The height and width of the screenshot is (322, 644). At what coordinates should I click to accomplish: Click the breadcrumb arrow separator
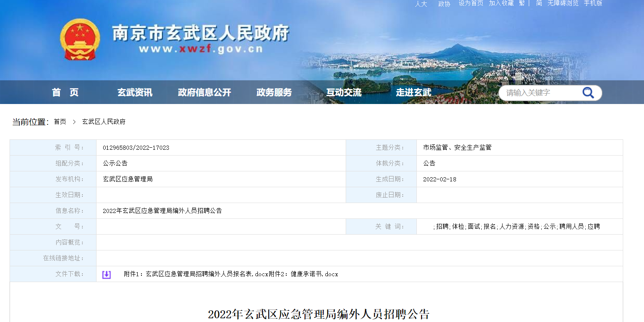pos(74,122)
